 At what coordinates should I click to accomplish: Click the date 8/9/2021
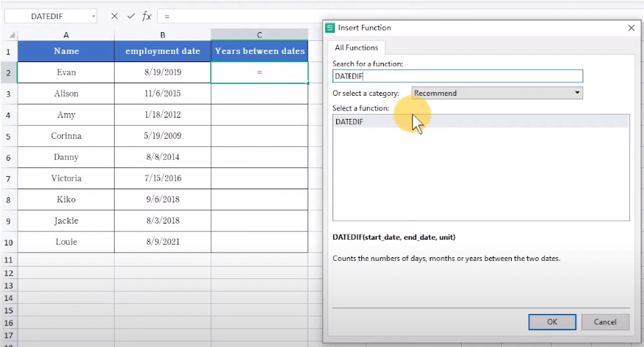pos(162,242)
